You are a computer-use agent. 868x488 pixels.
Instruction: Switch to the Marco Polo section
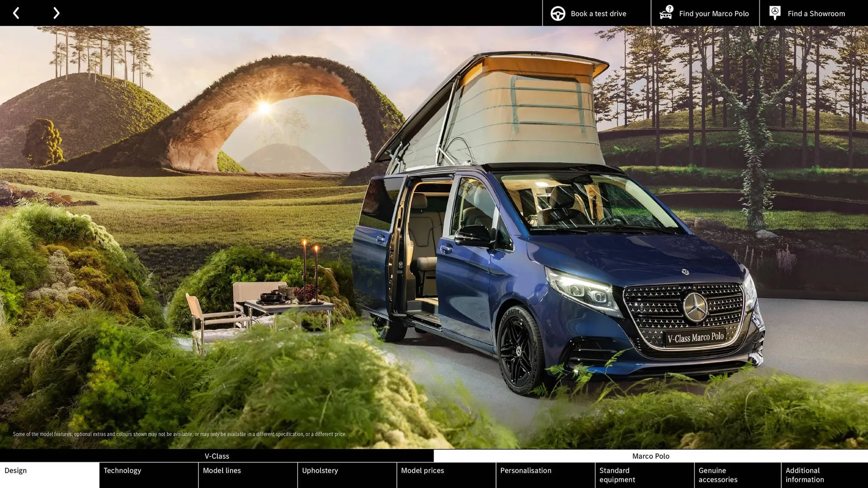click(x=651, y=456)
